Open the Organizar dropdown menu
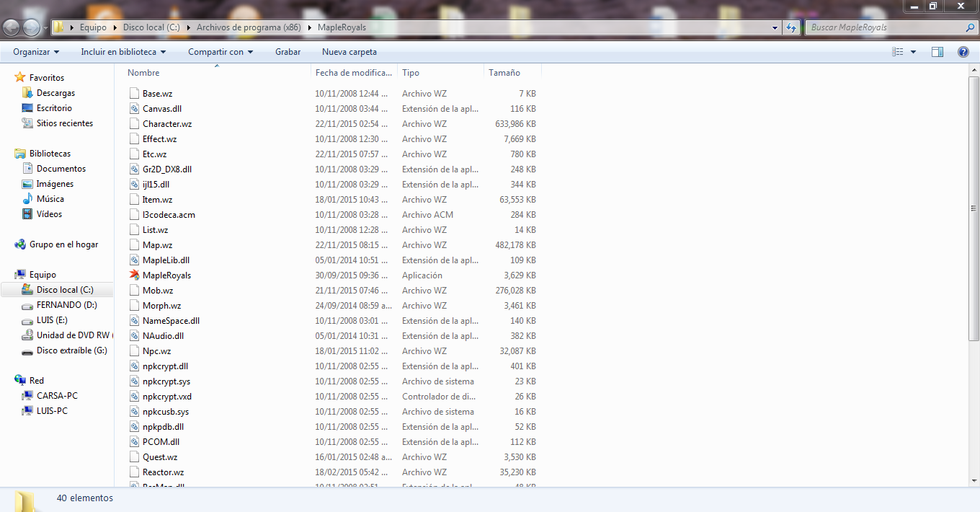 pyautogui.click(x=36, y=52)
